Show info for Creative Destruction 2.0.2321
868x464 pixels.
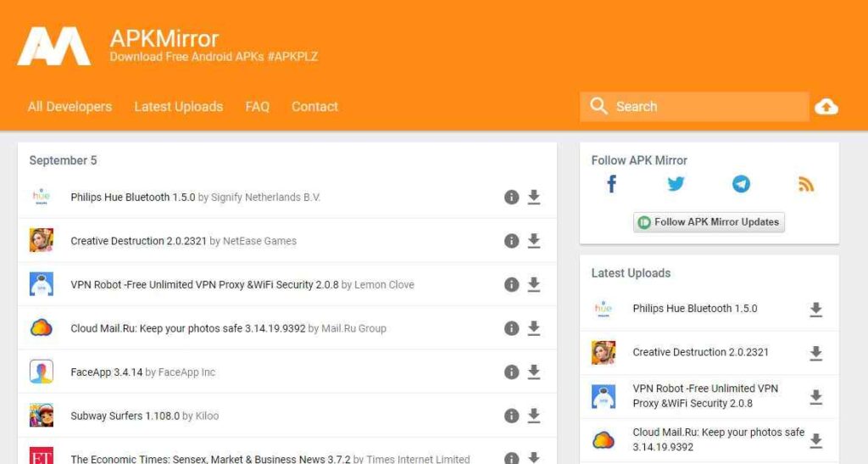click(x=511, y=241)
